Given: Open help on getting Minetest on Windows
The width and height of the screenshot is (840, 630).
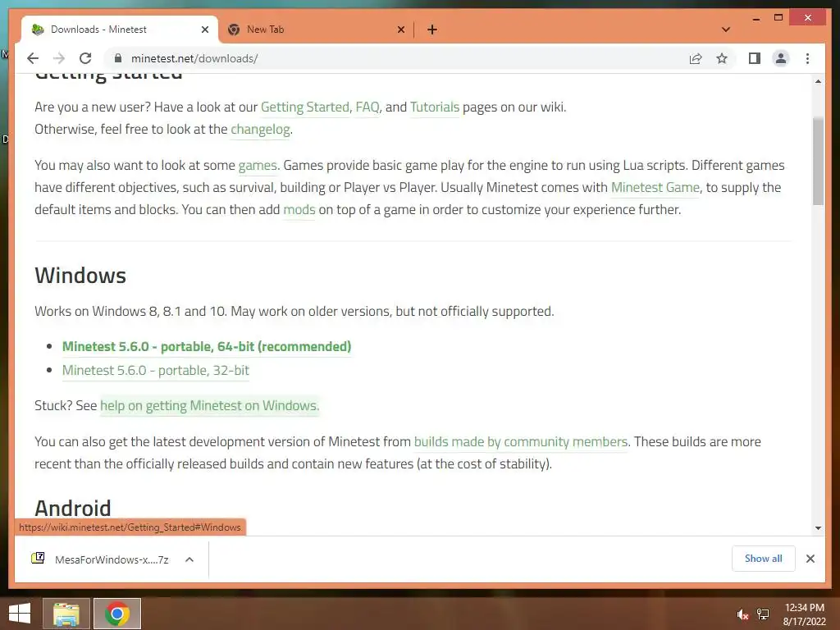Looking at the screenshot, I should point(209,405).
